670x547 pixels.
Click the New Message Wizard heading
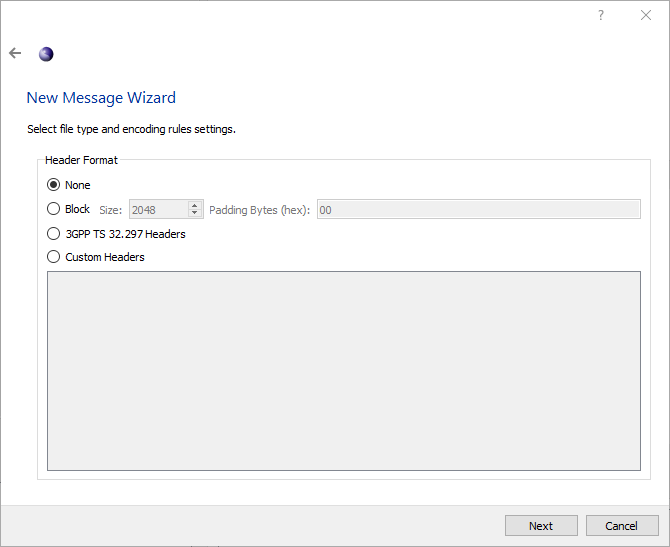(x=101, y=98)
